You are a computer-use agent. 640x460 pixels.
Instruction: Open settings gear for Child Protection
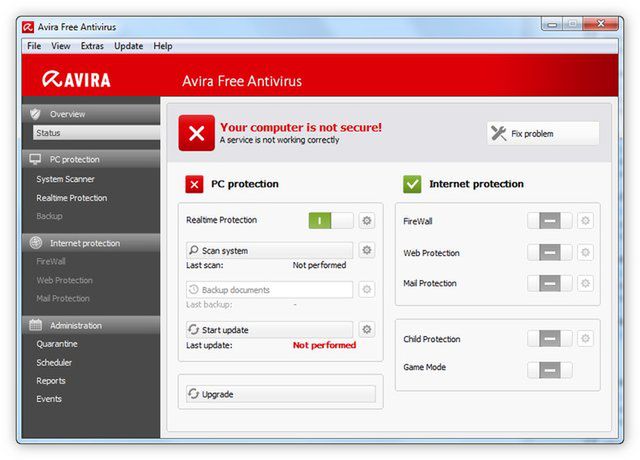585,338
